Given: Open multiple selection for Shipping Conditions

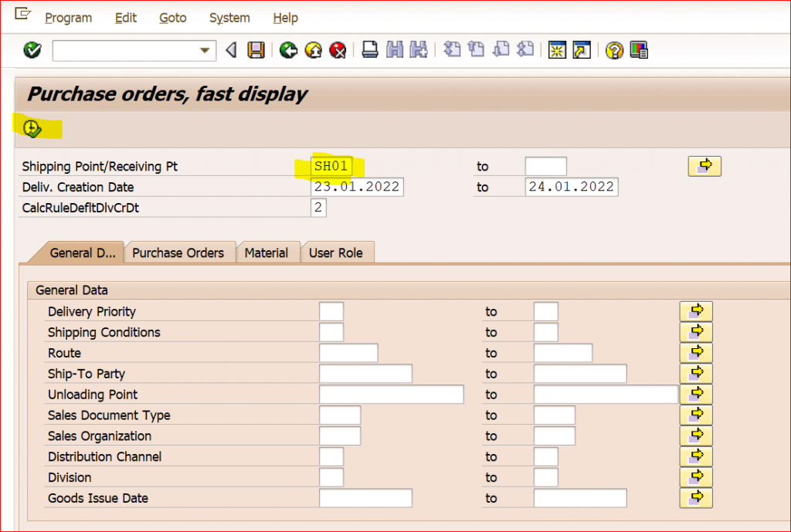Looking at the screenshot, I should [696, 332].
